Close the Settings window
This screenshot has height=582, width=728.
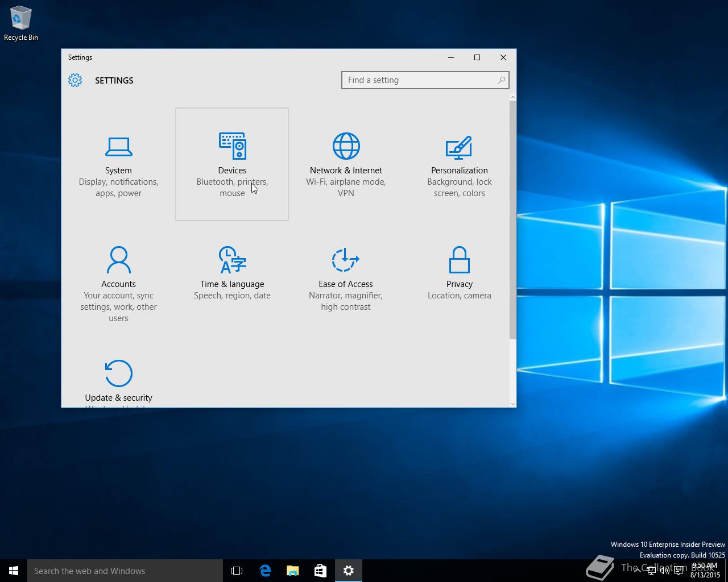(x=503, y=57)
